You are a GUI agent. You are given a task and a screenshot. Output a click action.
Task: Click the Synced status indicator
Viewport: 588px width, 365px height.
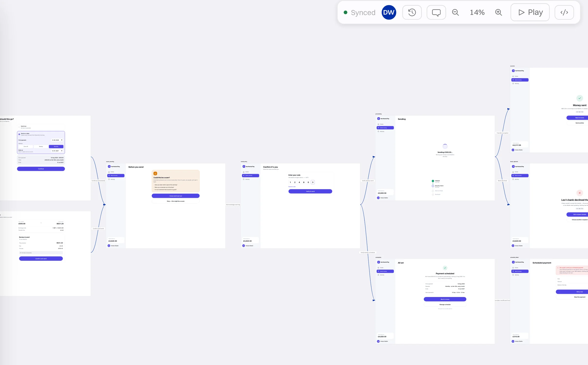click(359, 13)
